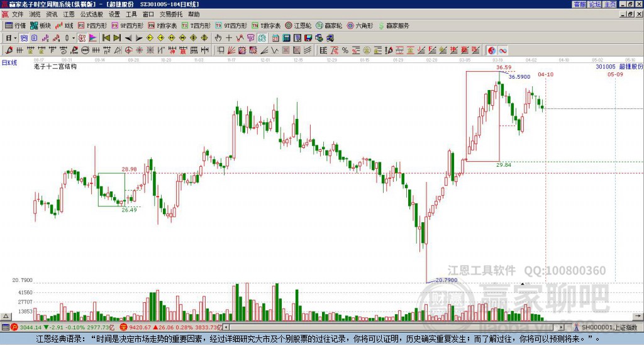Open the P四方形 tool
This screenshot has width=644, height=345.
click(x=92, y=25)
